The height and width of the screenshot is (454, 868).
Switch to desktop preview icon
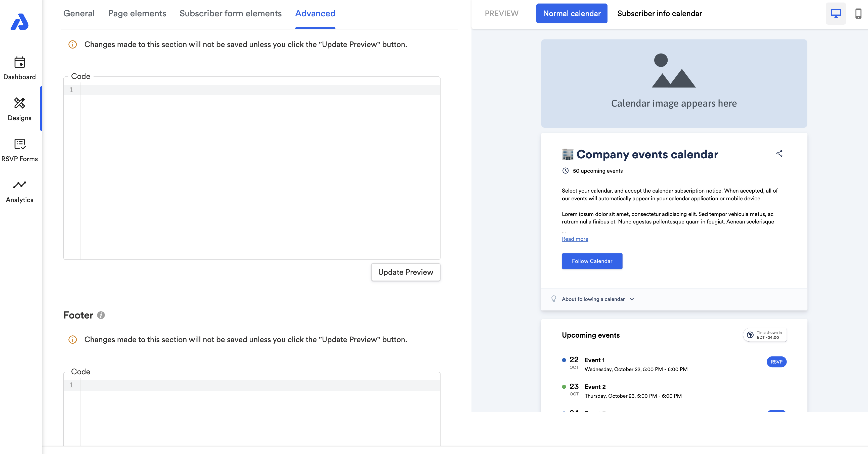click(x=836, y=14)
